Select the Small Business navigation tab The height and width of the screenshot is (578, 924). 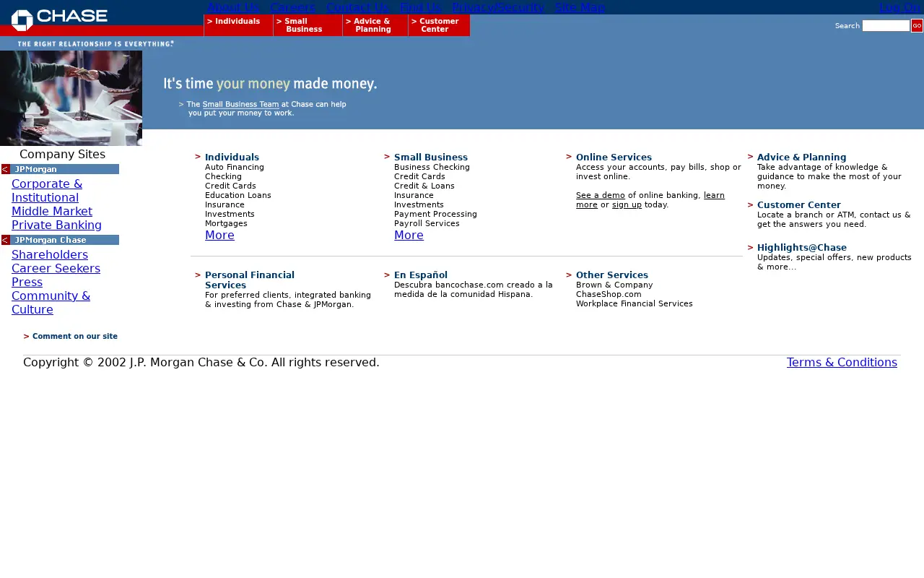tap(308, 25)
